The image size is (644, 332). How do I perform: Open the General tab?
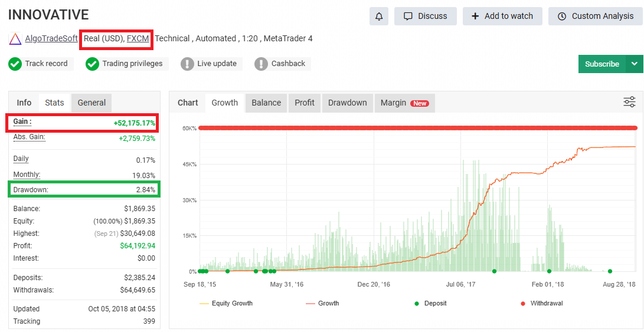(x=91, y=103)
